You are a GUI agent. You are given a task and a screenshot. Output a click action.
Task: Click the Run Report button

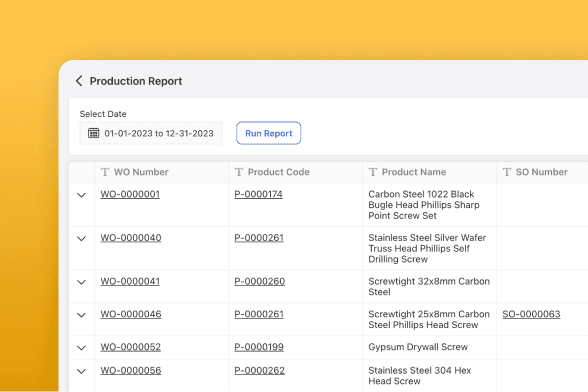(268, 133)
